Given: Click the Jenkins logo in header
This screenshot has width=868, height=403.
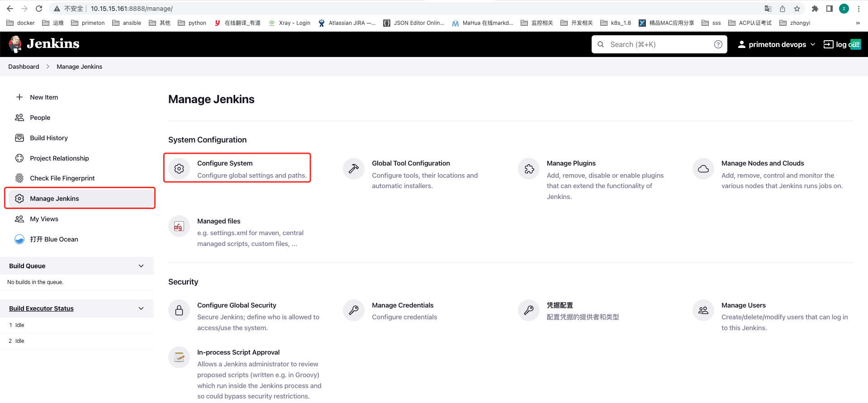Looking at the screenshot, I should point(44,44).
